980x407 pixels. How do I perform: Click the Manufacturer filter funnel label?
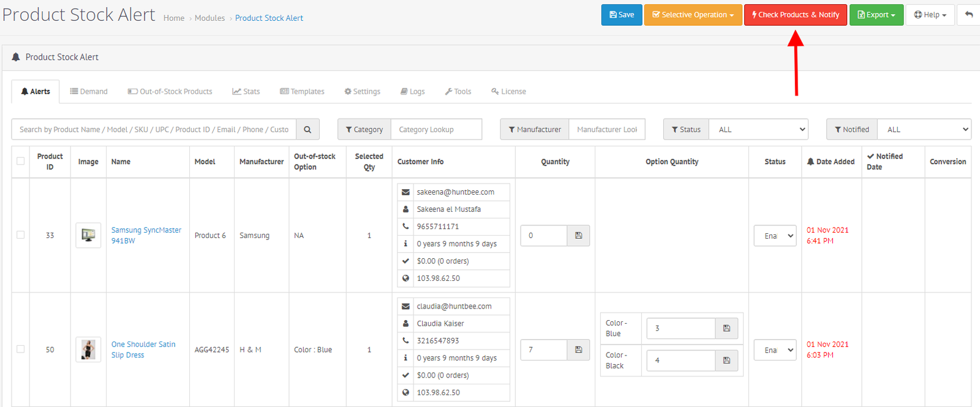(x=535, y=129)
